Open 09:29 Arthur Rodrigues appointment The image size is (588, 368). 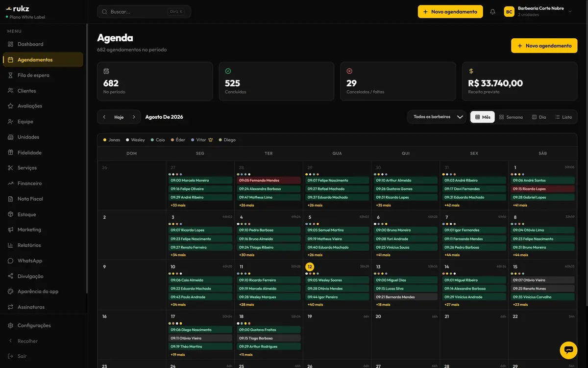coord(269,346)
